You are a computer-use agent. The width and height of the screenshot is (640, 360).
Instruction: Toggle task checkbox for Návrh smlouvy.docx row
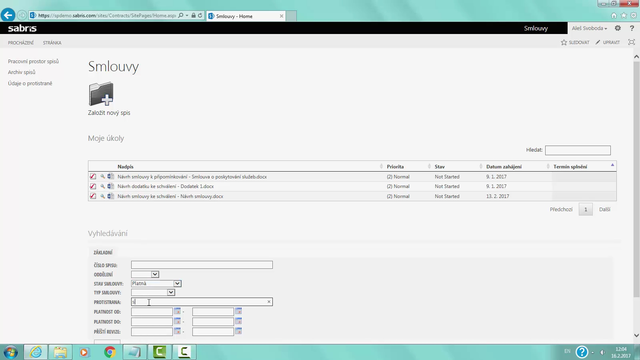click(x=93, y=196)
